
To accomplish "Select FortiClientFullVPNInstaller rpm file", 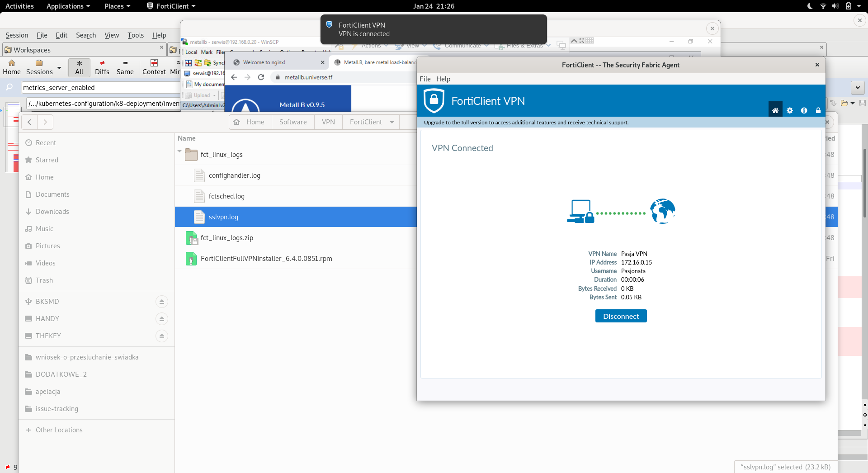I will point(296,259).
